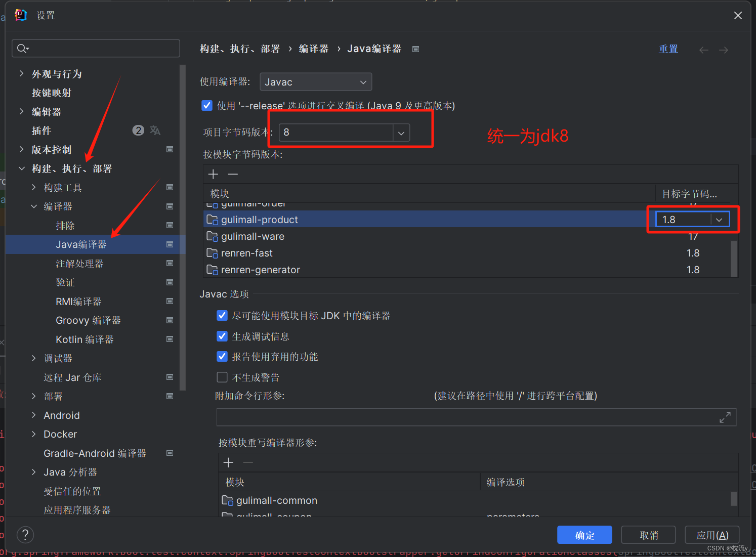Image resolution: width=756 pixels, height=557 pixels.
Task: Select Kotlin 编译器 in the left sidebar
Action: coord(85,339)
